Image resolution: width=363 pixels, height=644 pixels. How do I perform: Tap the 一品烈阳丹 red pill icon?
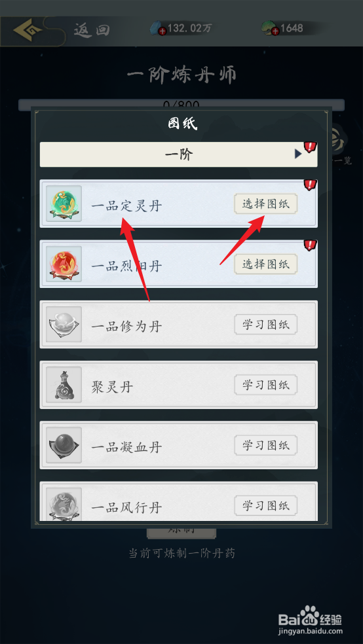tap(64, 264)
